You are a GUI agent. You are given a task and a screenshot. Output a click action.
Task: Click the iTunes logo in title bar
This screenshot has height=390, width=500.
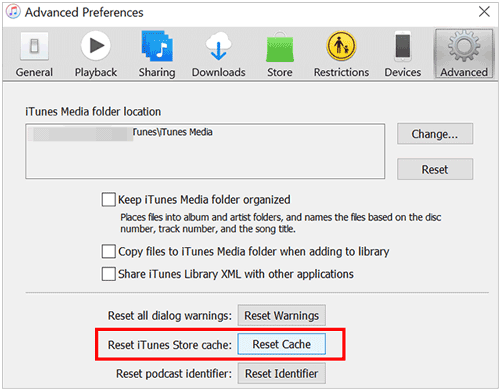(x=13, y=12)
